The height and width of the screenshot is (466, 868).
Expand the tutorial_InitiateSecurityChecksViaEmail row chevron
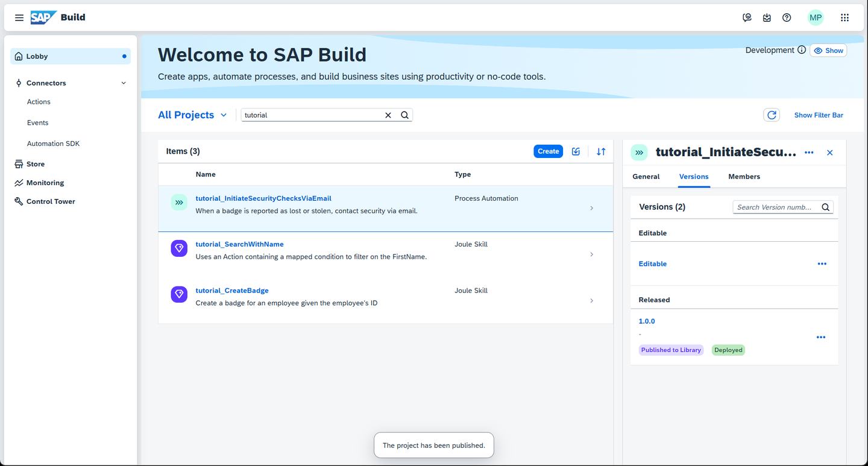pyautogui.click(x=591, y=208)
